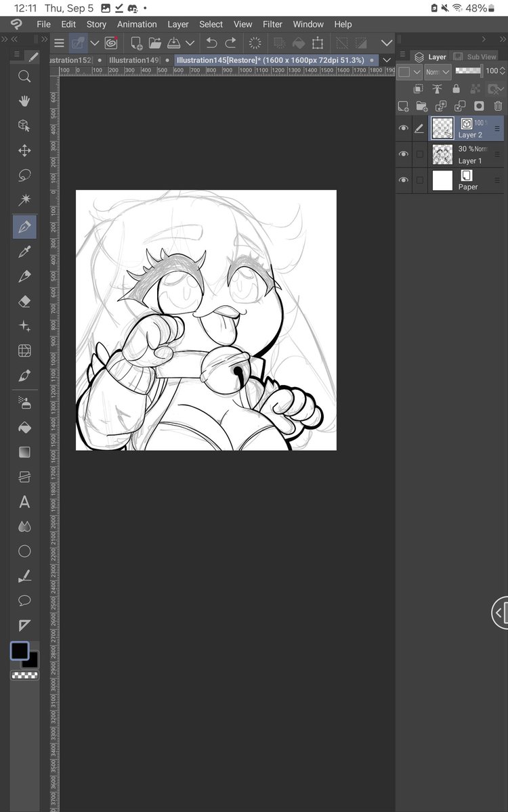
Task: Check the Paper layer selection checkbox
Action: (x=420, y=180)
